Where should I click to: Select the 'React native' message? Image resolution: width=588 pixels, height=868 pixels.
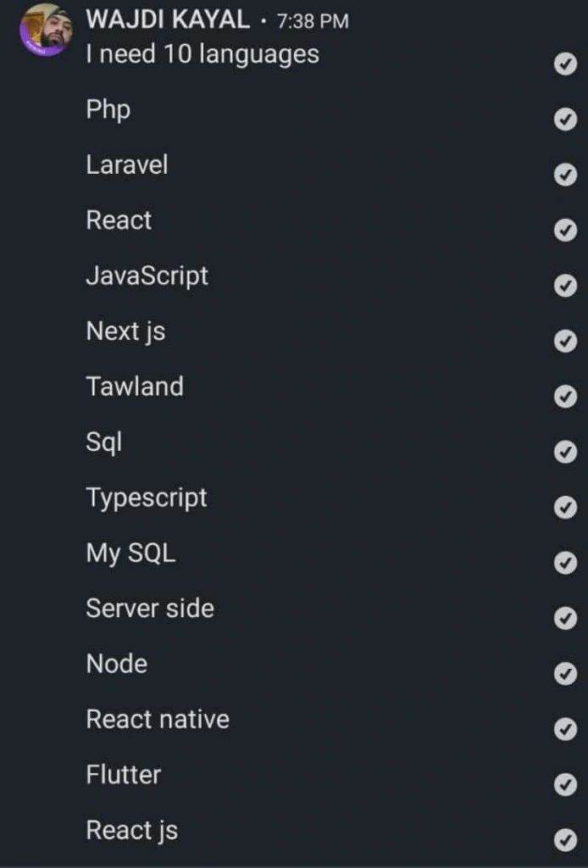click(x=158, y=719)
